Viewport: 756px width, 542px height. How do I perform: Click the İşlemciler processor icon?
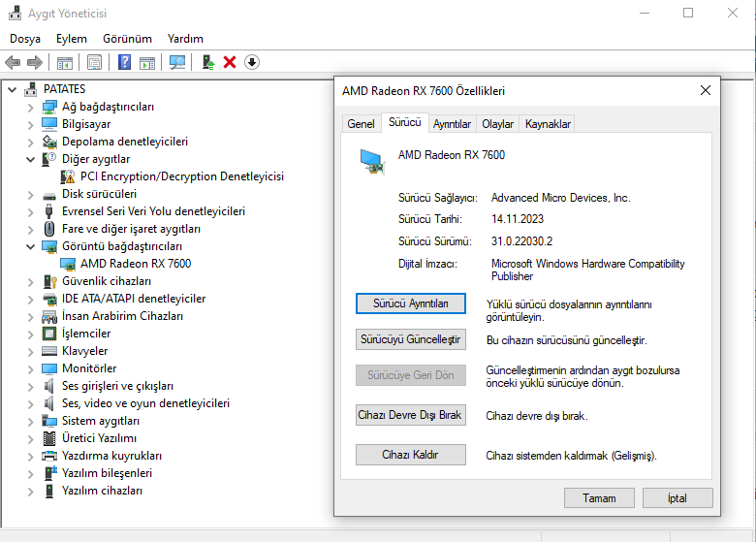49,334
